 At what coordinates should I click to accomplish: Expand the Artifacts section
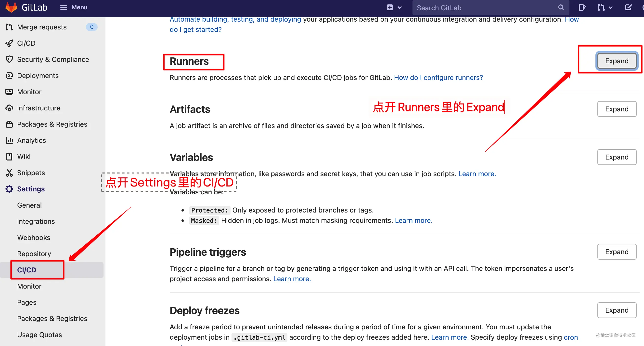[x=617, y=109]
